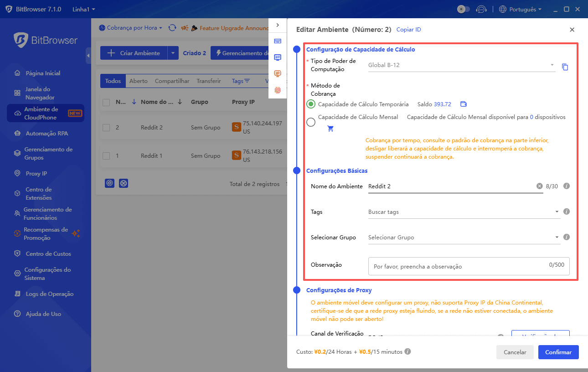
Task: Click the wallet icon next to Saldo
Action: (463, 104)
